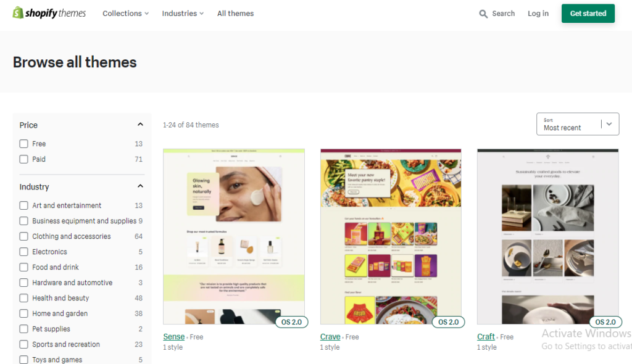
Task: Click OS 2.0 badge on Crave theme
Action: (x=448, y=322)
